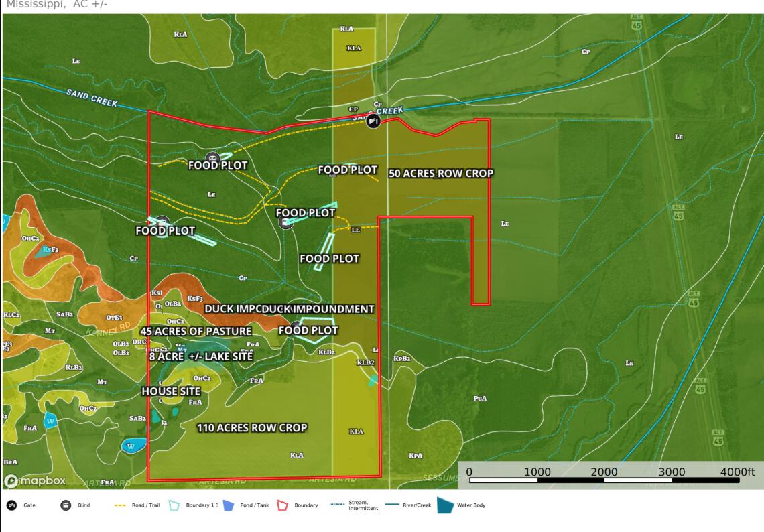Click the PuA soil unit label

click(x=480, y=398)
